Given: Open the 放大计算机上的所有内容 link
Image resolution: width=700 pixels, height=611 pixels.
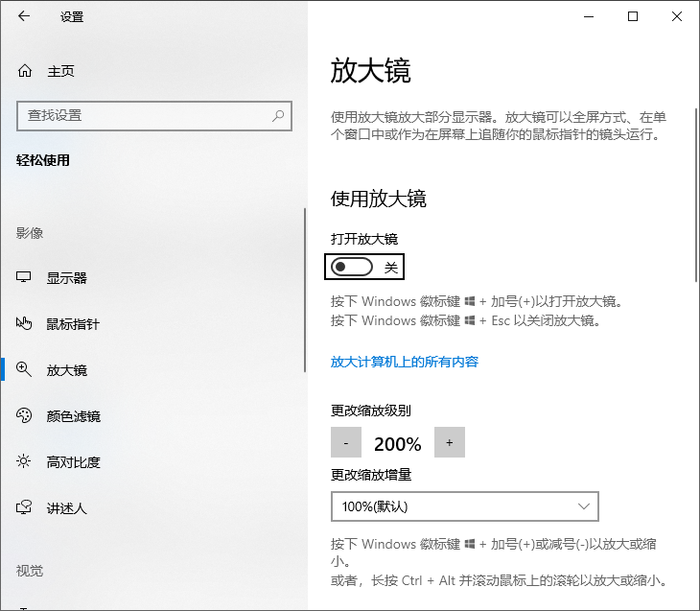Looking at the screenshot, I should point(405,362).
